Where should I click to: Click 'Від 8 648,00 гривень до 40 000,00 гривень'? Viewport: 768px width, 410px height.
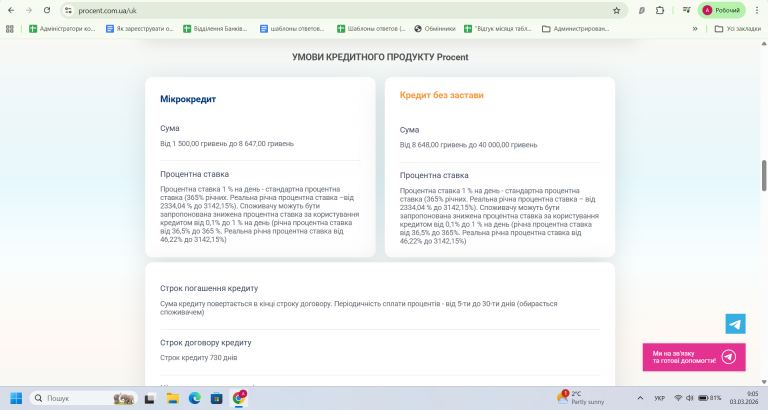coord(468,145)
